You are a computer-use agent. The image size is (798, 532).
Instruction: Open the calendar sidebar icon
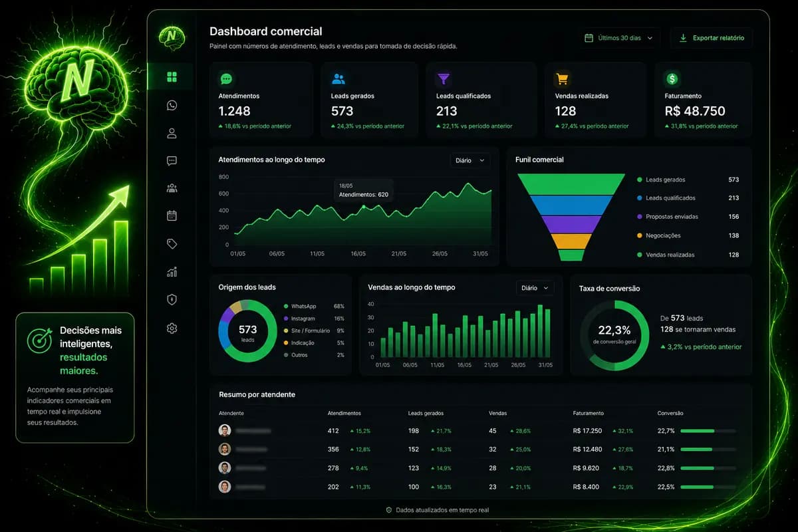point(172,215)
